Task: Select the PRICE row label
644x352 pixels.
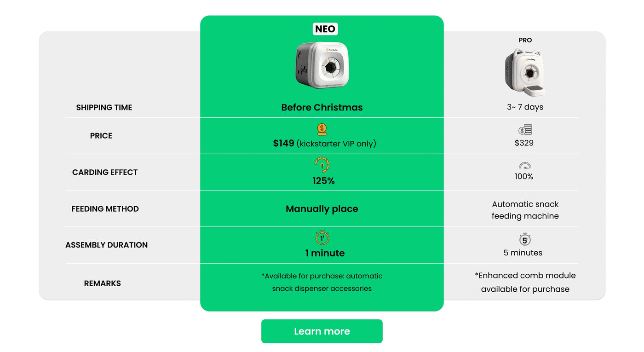Action: point(101,135)
